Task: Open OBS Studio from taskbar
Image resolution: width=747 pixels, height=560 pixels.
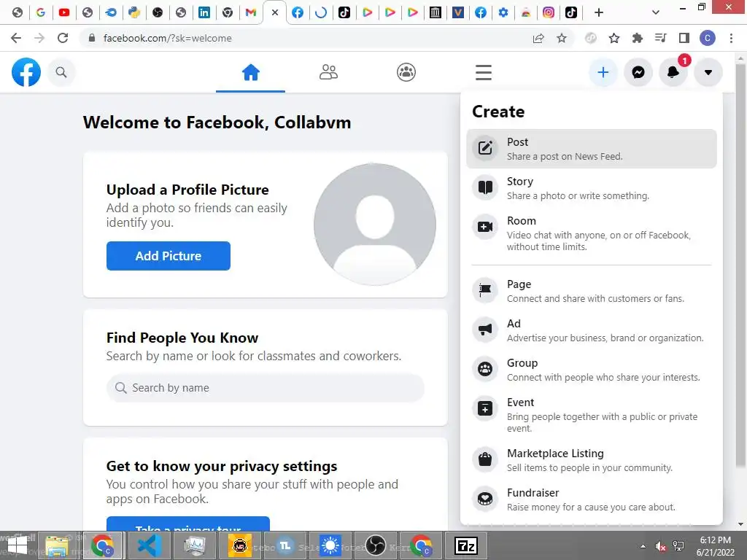Action: tap(376, 545)
